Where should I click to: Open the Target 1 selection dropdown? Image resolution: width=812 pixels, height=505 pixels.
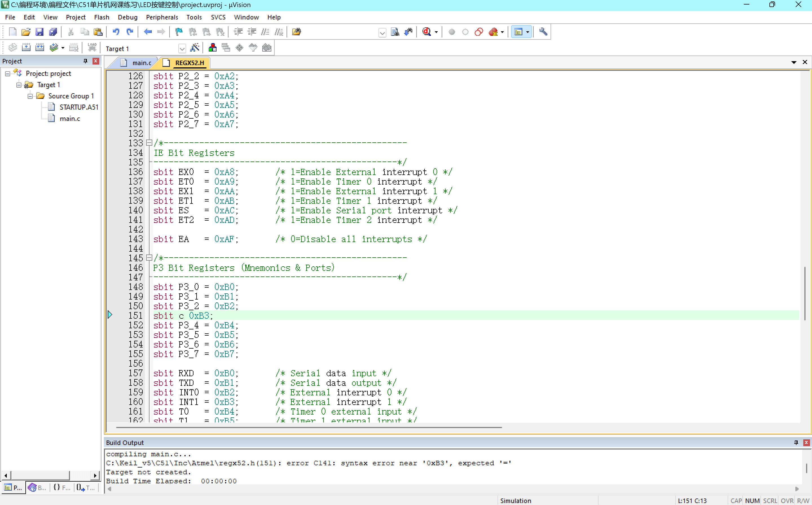click(x=182, y=49)
